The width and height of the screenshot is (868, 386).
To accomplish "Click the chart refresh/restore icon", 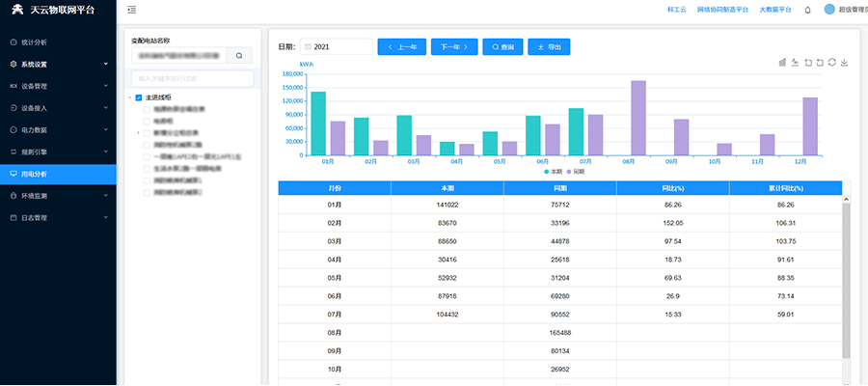I will tap(832, 63).
